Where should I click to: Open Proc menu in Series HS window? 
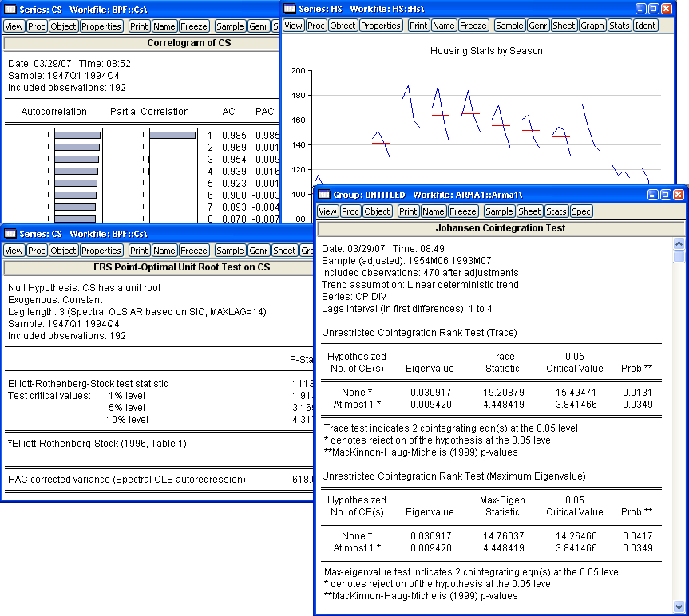[x=317, y=26]
